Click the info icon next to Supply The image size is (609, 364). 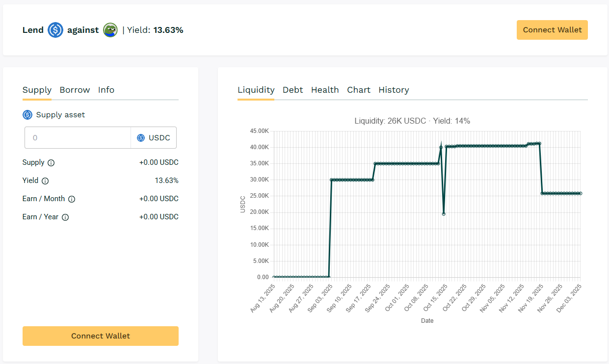coord(51,163)
